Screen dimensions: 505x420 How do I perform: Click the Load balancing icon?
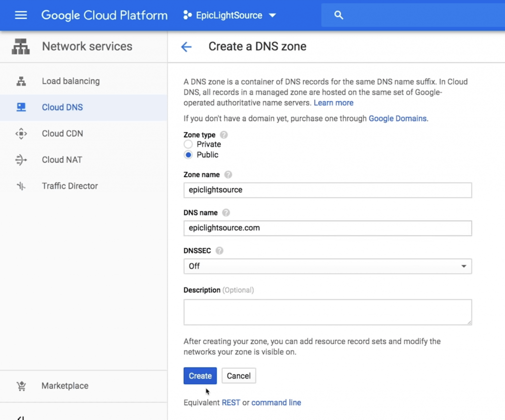[x=21, y=81]
